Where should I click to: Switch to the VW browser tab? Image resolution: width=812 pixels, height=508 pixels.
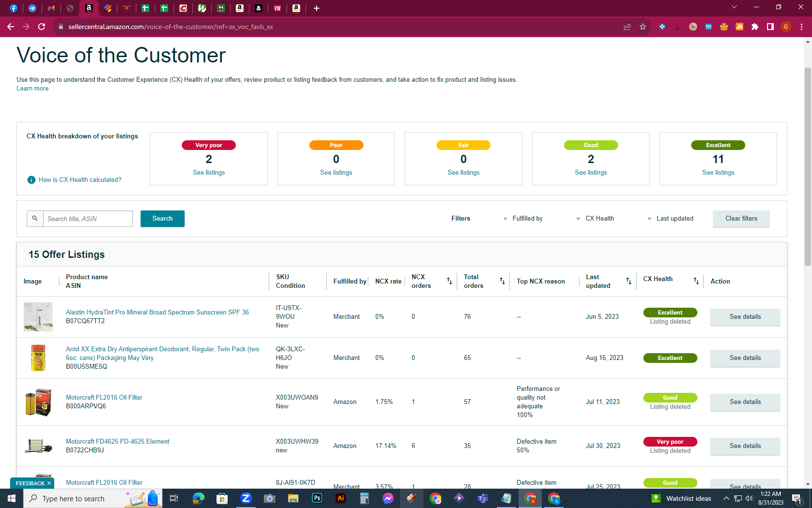click(277, 8)
